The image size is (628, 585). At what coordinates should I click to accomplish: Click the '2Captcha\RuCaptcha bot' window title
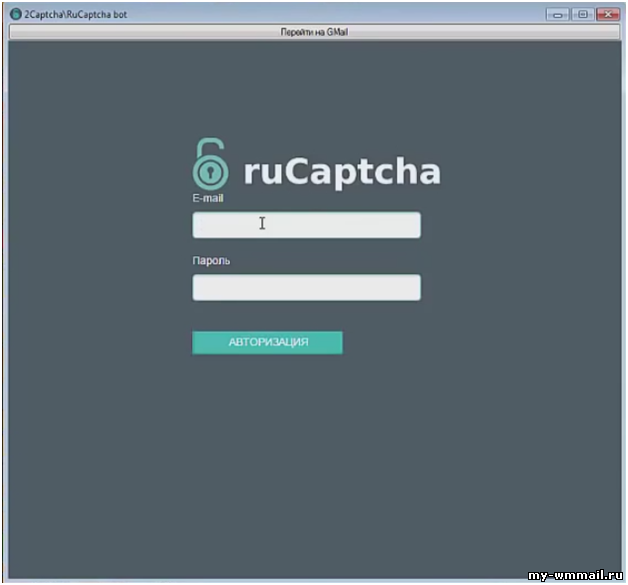[76, 15]
